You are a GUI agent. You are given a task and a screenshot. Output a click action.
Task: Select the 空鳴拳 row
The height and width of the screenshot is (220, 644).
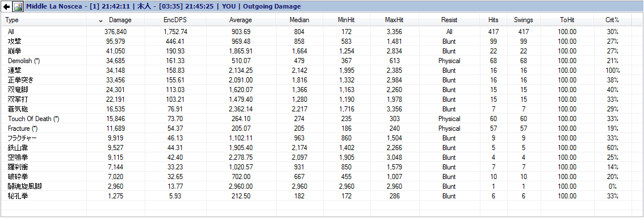(322, 157)
